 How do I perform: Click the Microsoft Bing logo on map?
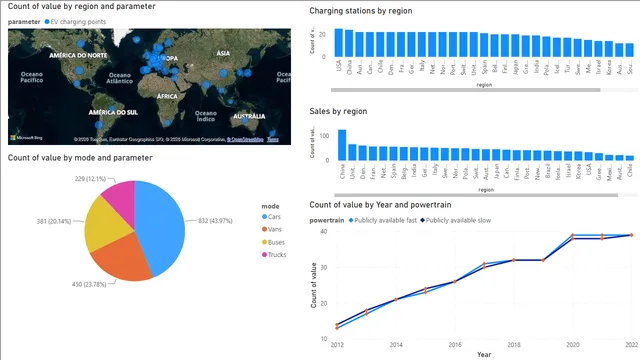click(x=26, y=138)
